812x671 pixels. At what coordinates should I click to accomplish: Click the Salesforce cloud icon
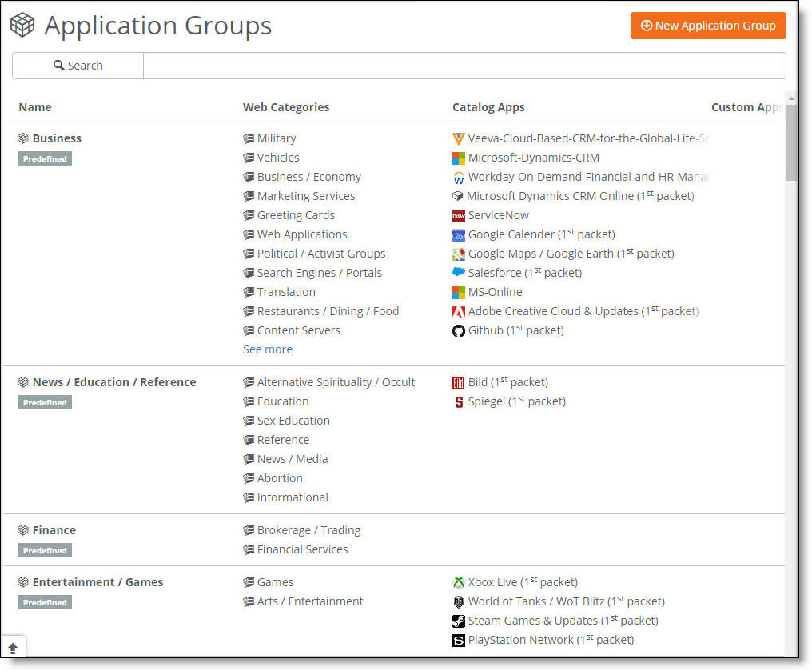pos(458,272)
